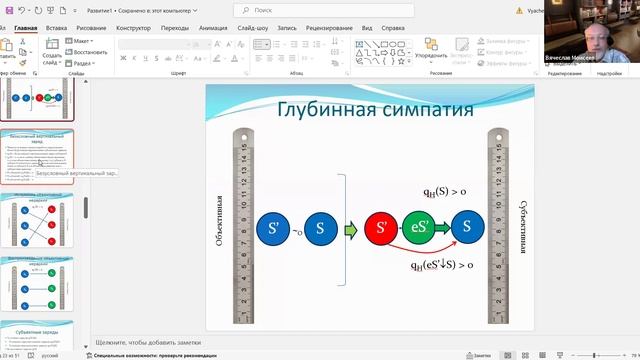Click the Cut scissors icon
This screenshot has width=640, height=360.
coord(23,42)
